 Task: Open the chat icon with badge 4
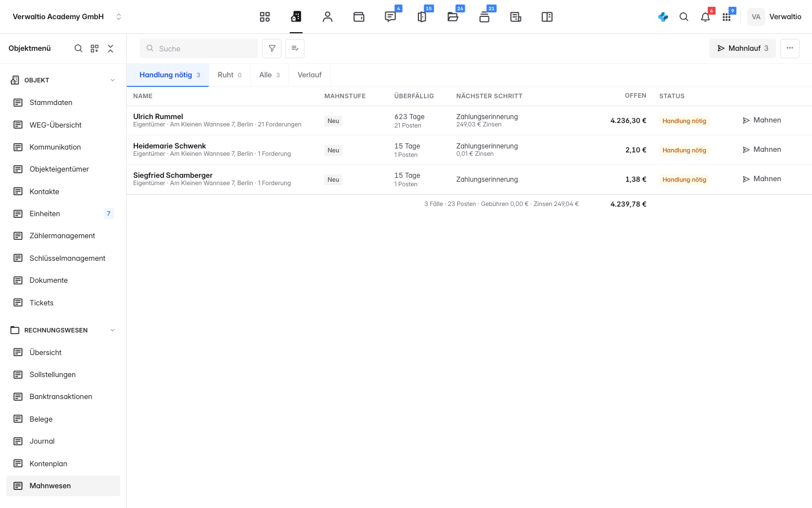(390, 17)
